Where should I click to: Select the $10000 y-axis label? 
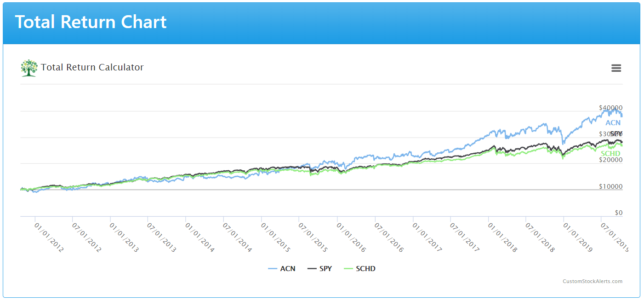(x=610, y=186)
